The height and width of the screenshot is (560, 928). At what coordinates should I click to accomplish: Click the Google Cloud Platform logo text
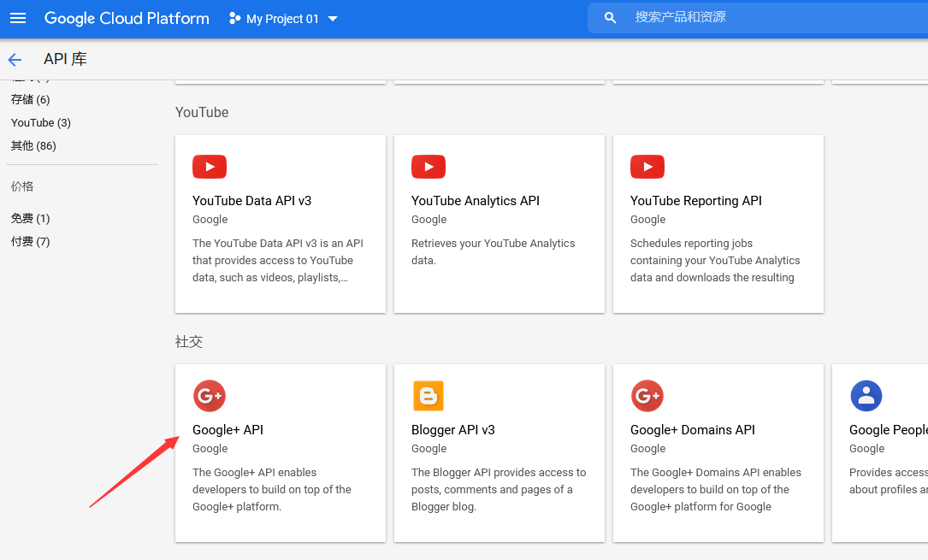[127, 18]
